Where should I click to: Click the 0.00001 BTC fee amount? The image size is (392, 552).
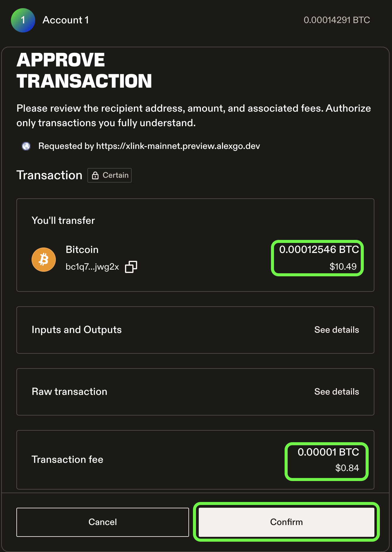(328, 452)
